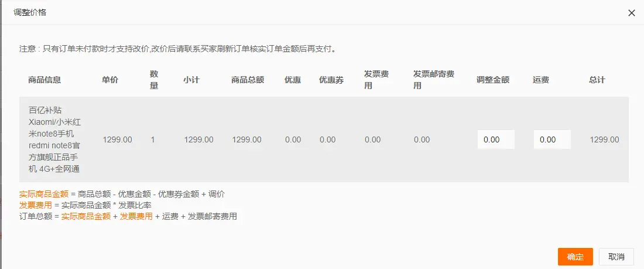Image resolution: width=644 pixels, height=269 pixels.
Task: Click the quantity value 1 in the row
Action: coord(153,139)
